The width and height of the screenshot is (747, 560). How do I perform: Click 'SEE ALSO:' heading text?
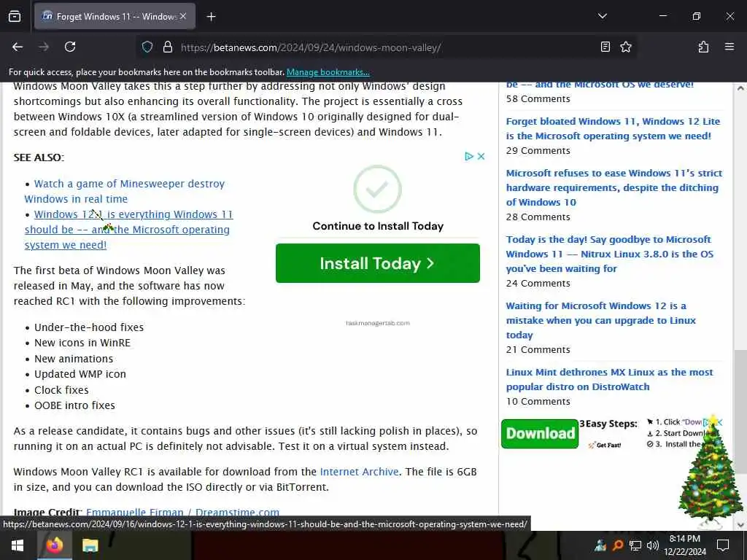39,157
